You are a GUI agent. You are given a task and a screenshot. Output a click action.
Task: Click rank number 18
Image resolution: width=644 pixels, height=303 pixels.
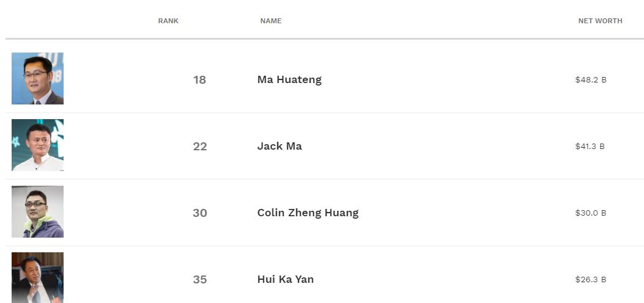pos(199,79)
